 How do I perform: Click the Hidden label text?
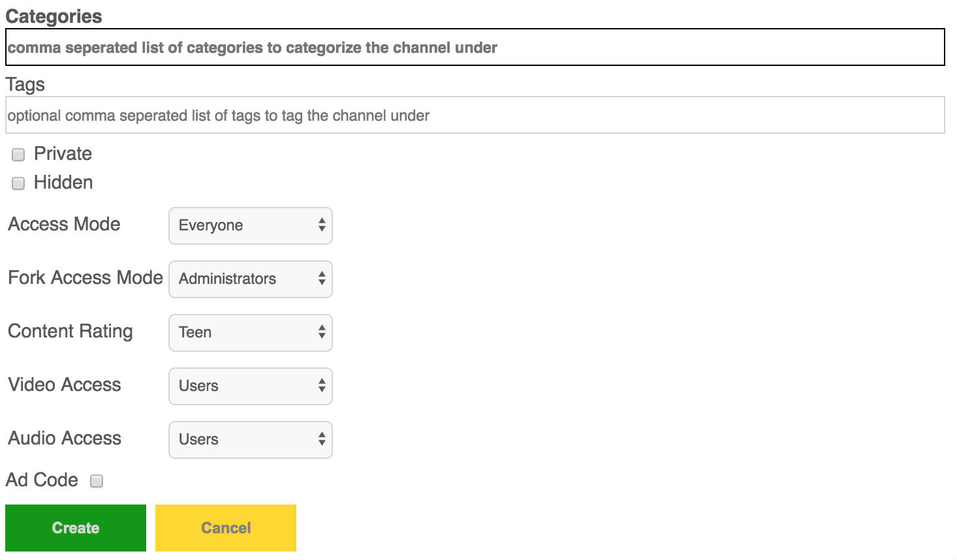pyautogui.click(x=63, y=183)
